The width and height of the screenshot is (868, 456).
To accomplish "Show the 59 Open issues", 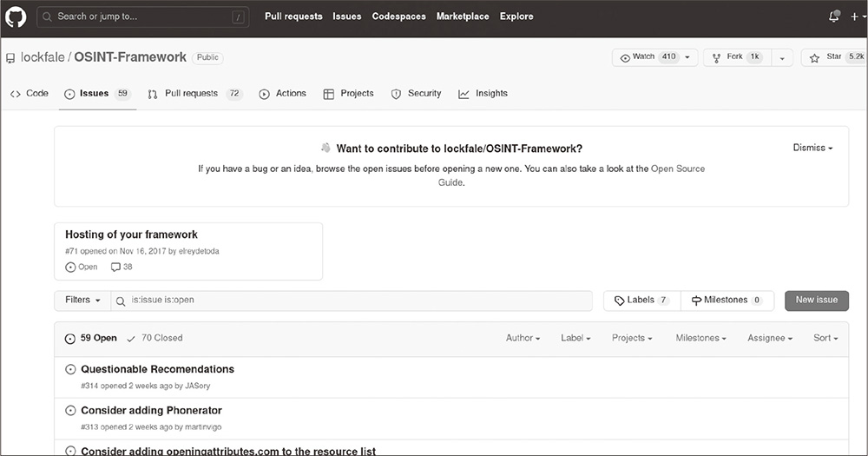I will tap(91, 338).
